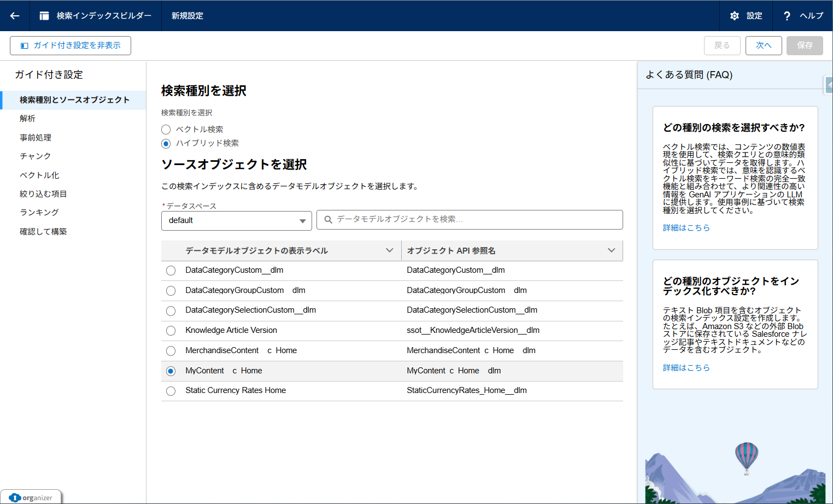
Task: Select the ハイブリッド検索 radio option
Action: pos(166,144)
